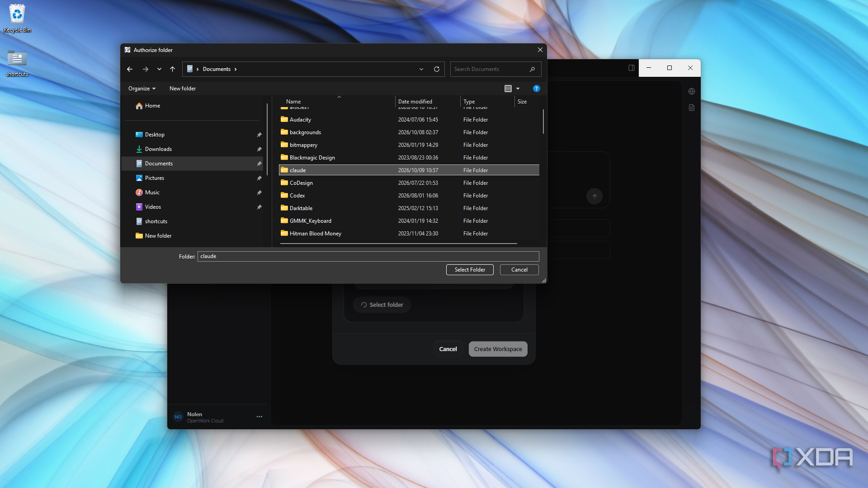Click the globe icon in right sidebar
Screen dimensions: 868x488
(692, 91)
